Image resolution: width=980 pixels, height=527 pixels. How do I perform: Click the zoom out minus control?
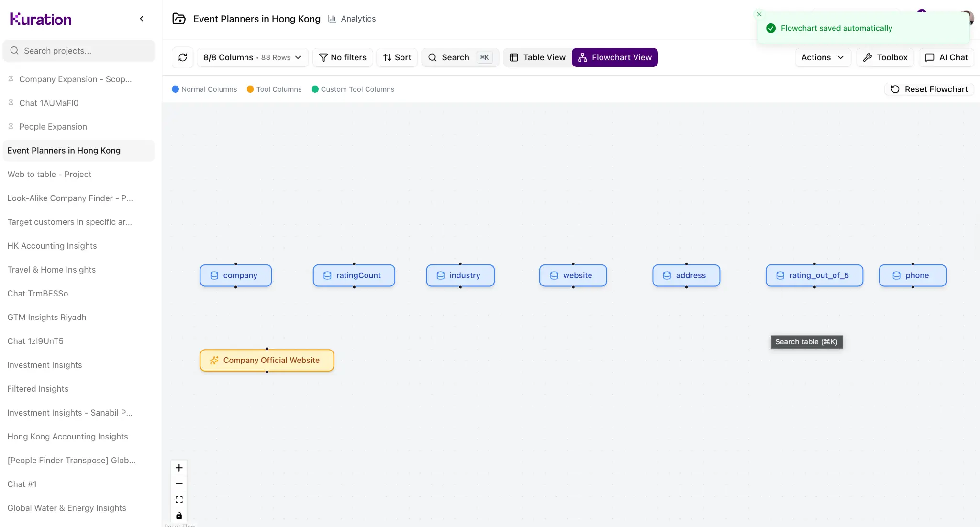point(179,483)
